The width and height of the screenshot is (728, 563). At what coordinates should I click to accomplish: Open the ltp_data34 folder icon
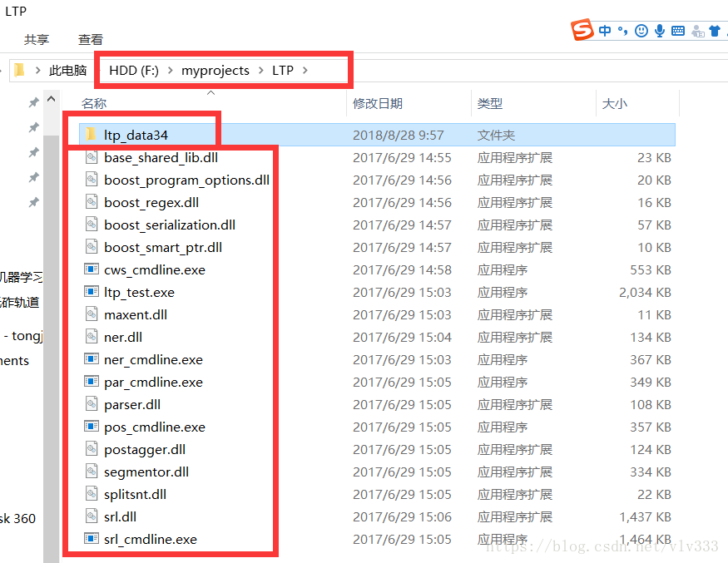click(91, 135)
